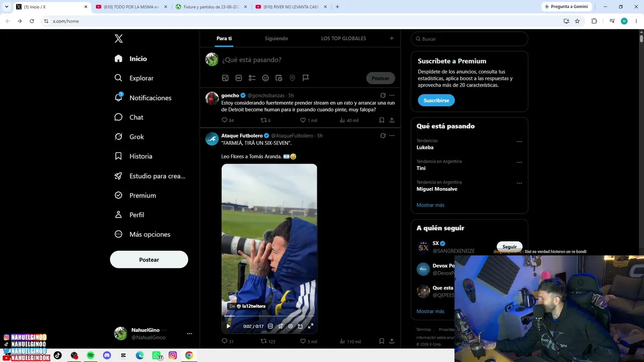
Task: Add location to the post
Action: click(x=292, y=78)
